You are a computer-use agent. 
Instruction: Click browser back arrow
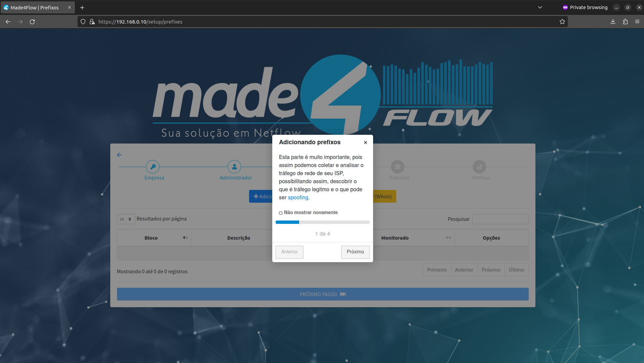point(8,22)
